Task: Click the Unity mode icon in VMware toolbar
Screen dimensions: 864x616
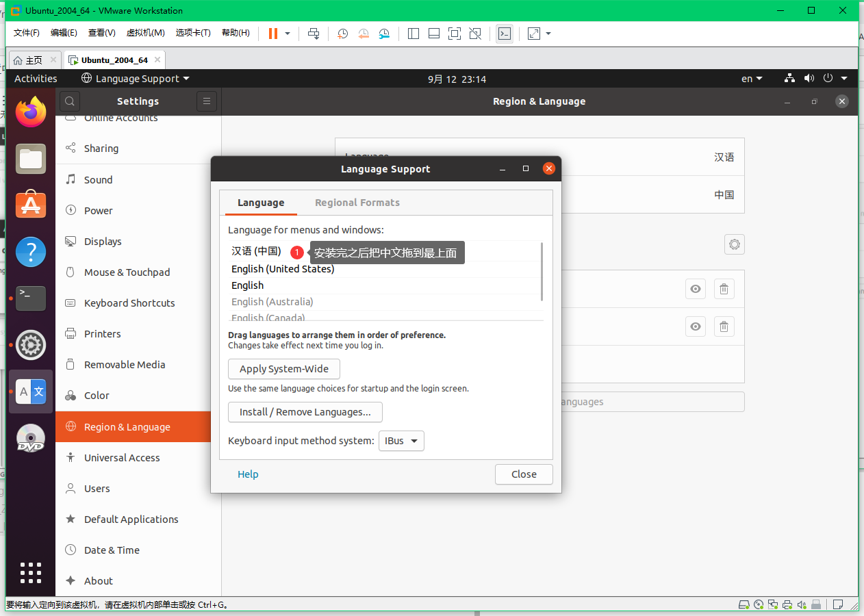Action: pyautogui.click(x=475, y=34)
